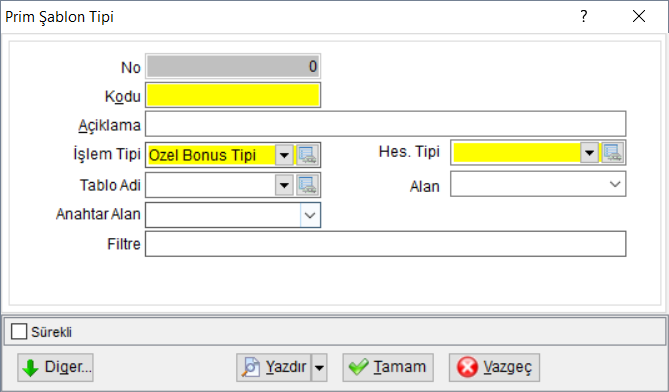Open lookup icon beside Hes. Tipi

613,152
